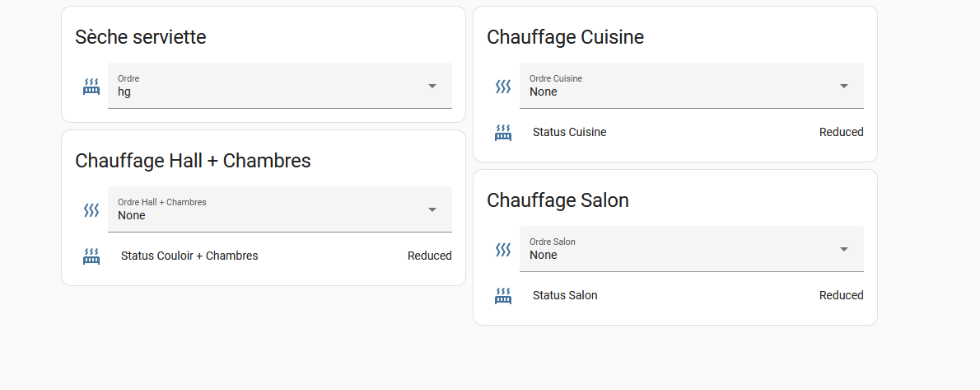Open the Ordre Cuisine select menu
Screen dimensions: 980x390
[x=692, y=86]
